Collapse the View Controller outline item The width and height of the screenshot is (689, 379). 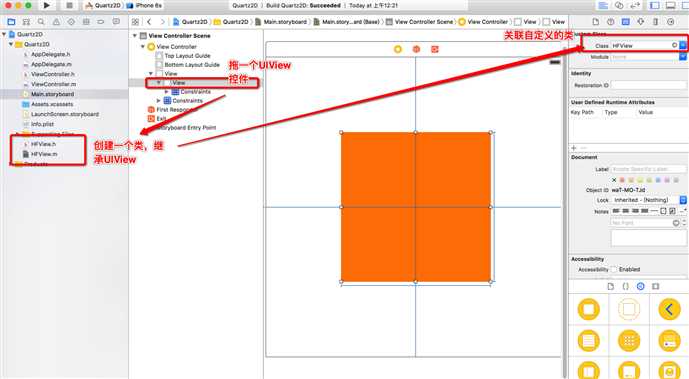143,46
